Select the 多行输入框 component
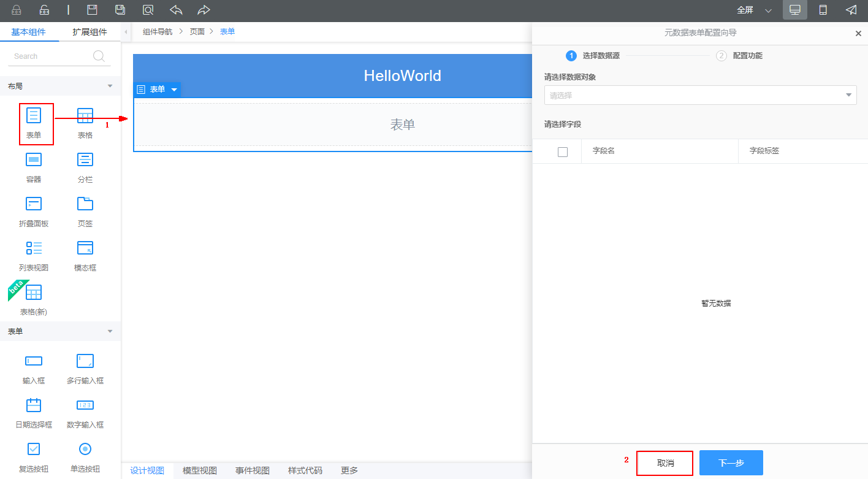Viewport: 868px width, 479px height. coord(85,369)
